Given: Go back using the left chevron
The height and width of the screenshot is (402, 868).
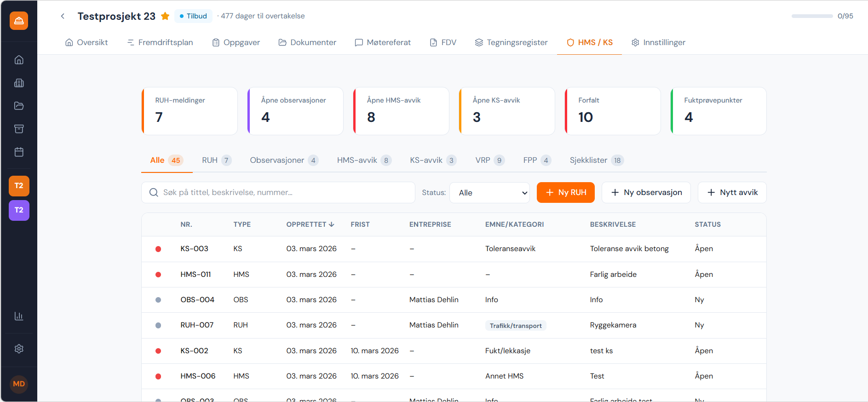Looking at the screenshot, I should pos(63,16).
